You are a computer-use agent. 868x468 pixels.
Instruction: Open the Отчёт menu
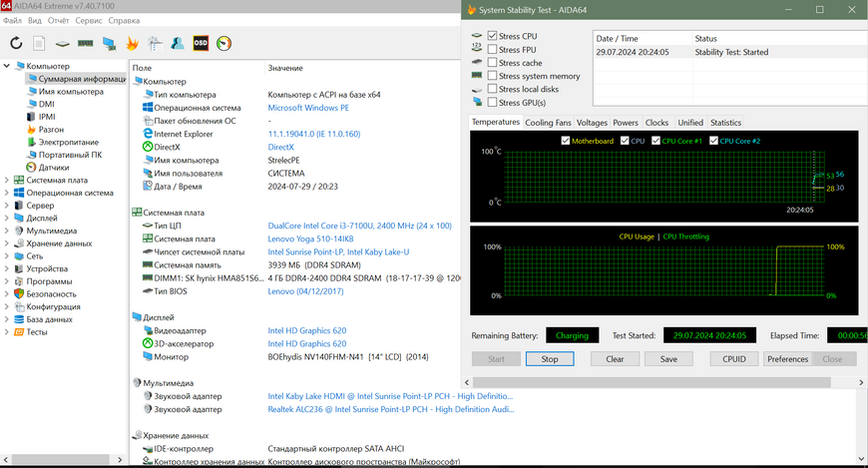(x=58, y=21)
